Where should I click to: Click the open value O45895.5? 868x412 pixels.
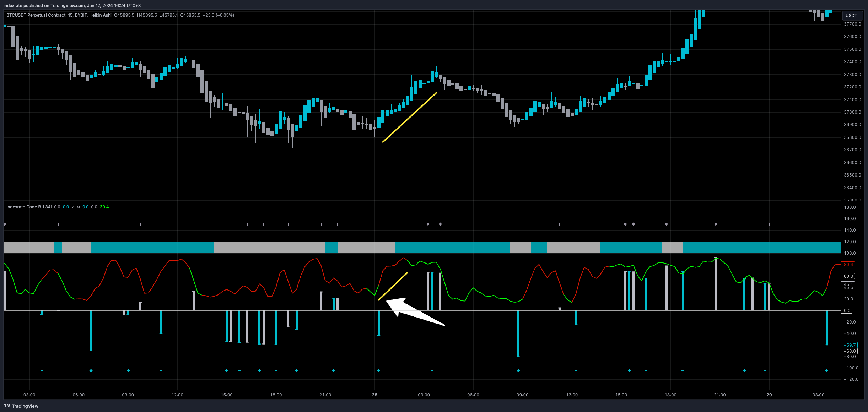click(124, 15)
